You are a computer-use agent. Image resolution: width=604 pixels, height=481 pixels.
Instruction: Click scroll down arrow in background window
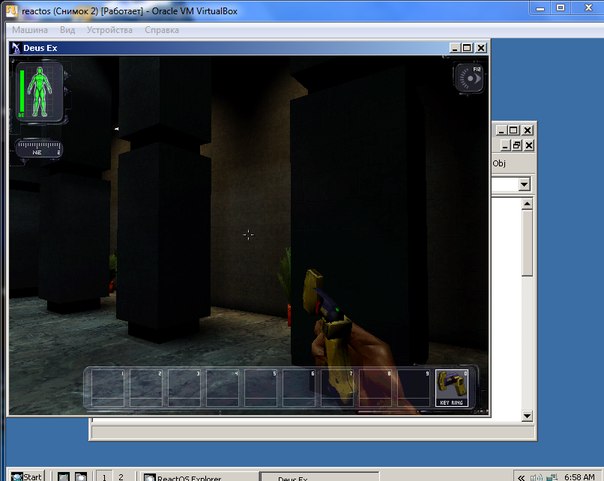click(x=527, y=416)
